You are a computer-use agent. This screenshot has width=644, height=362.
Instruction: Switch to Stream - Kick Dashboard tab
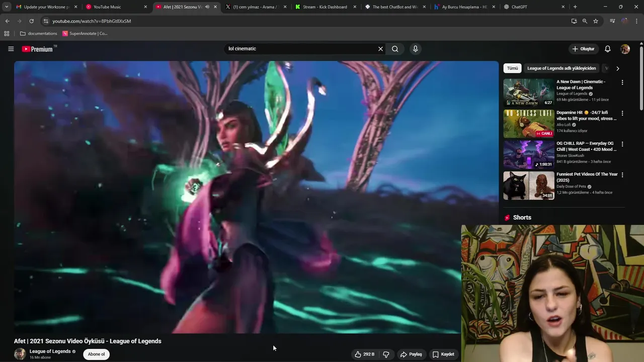pos(325,7)
